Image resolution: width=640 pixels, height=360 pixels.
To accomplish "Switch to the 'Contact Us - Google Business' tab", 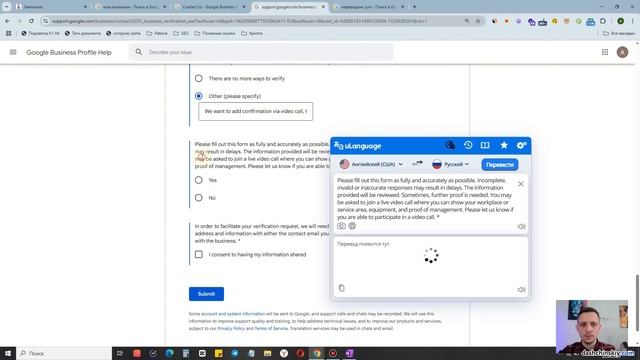I will [x=210, y=7].
